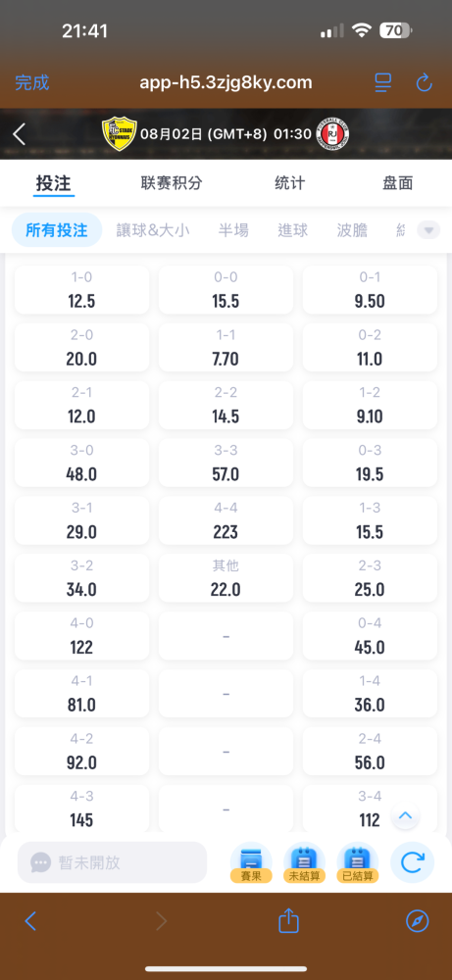Open the reader view icon in address bar
This screenshot has width=452, height=980.
click(x=382, y=82)
